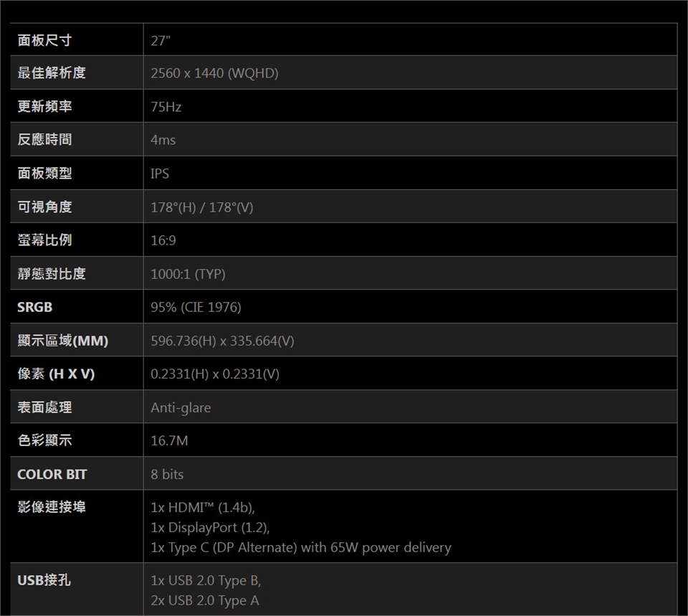Select the 178°(H) / 178°(V) text
This screenshot has height=616, width=688.
(x=201, y=207)
